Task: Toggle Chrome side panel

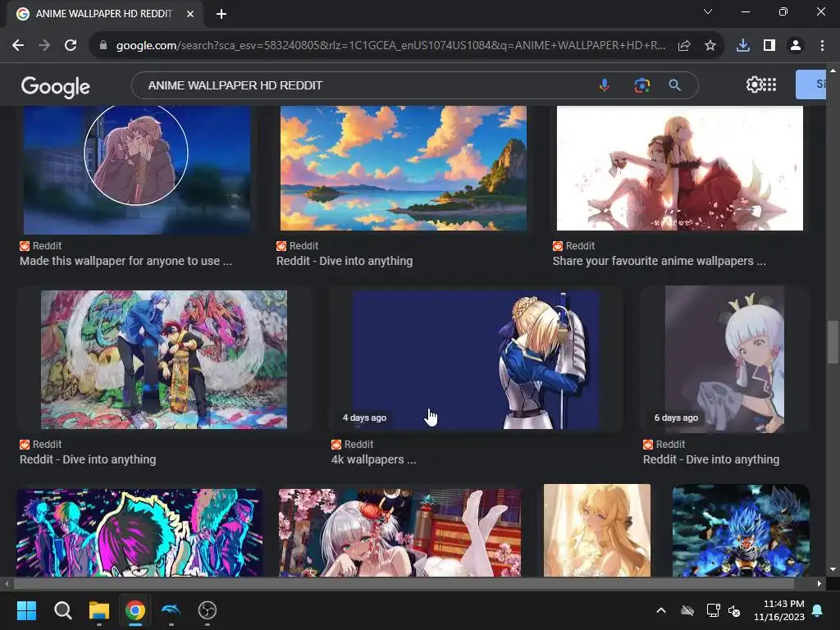Action: pyautogui.click(x=769, y=46)
